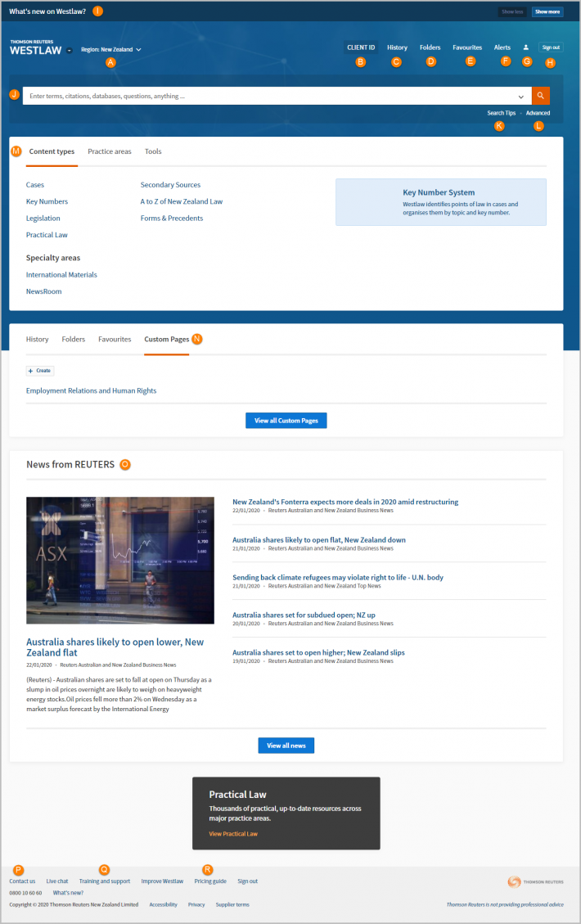Open Secondary Sources
The height and width of the screenshot is (924, 581).
(170, 185)
